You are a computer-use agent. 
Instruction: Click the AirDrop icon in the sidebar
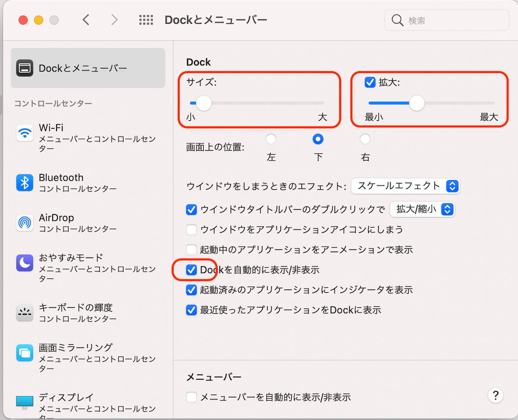tap(25, 223)
